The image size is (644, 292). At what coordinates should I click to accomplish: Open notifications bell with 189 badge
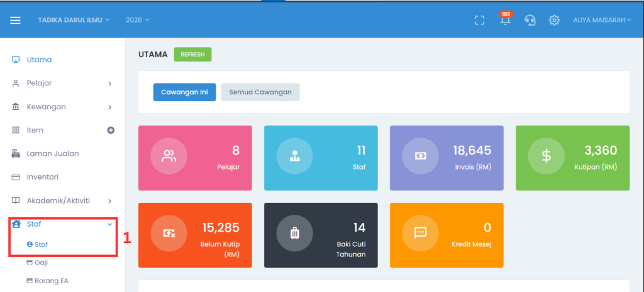click(505, 19)
